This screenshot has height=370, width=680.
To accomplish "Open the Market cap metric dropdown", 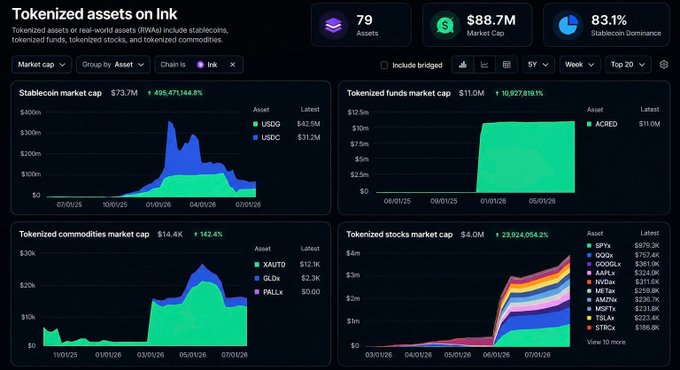I will (x=41, y=65).
